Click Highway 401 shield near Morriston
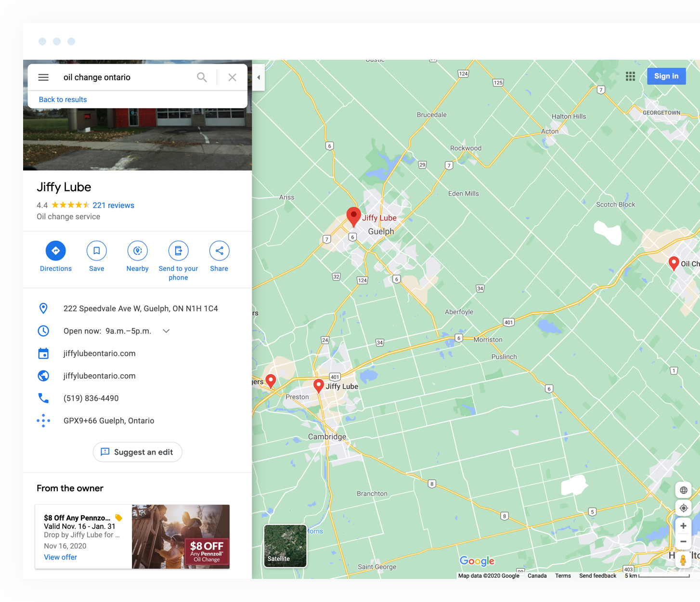 coord(508,322)
